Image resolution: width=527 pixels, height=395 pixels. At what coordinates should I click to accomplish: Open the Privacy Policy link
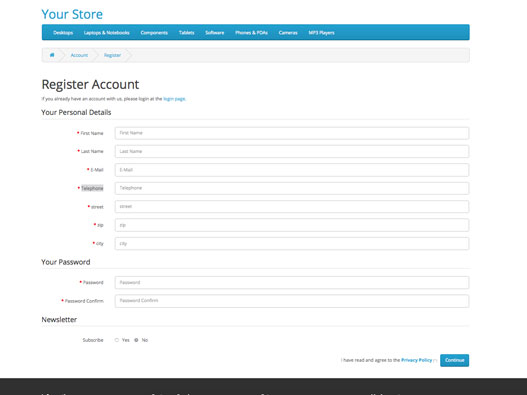pos(416,360)
